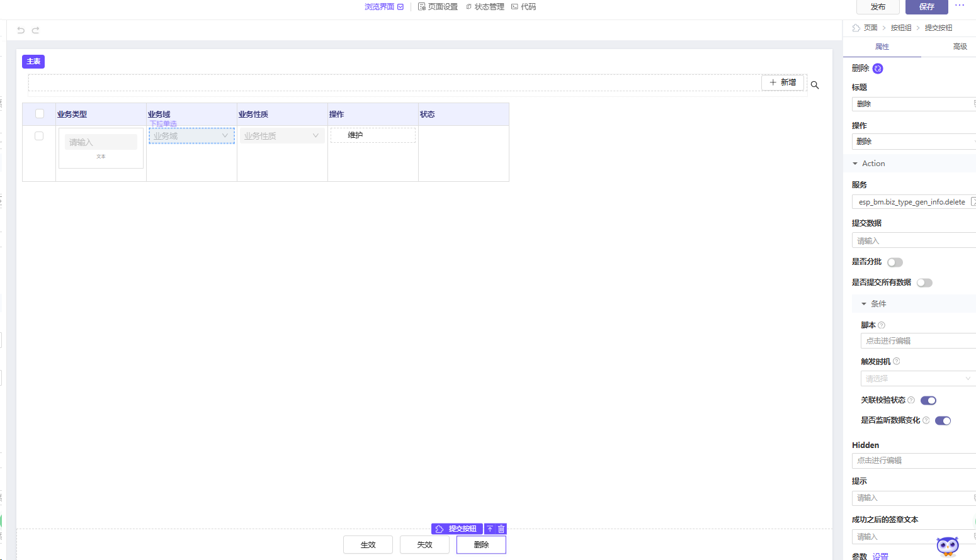
Task: Click the 脚本 edit input field
Action: 917,341
